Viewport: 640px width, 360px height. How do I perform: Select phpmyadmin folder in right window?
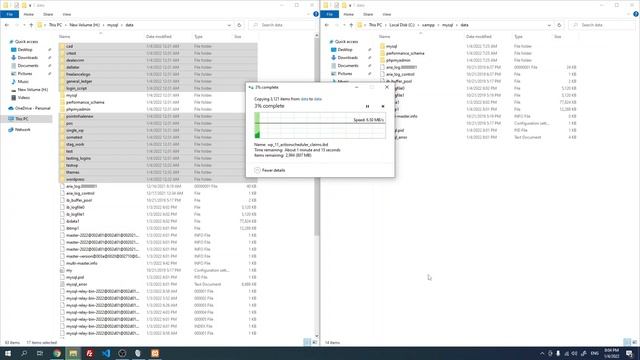[x=398, y=60]
